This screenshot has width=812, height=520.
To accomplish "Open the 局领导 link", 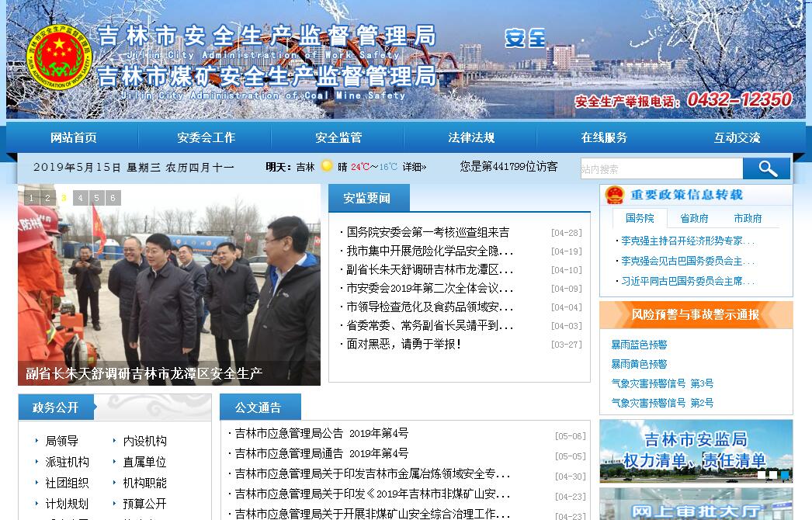I will pyautogui.click(x=61, y=441).
